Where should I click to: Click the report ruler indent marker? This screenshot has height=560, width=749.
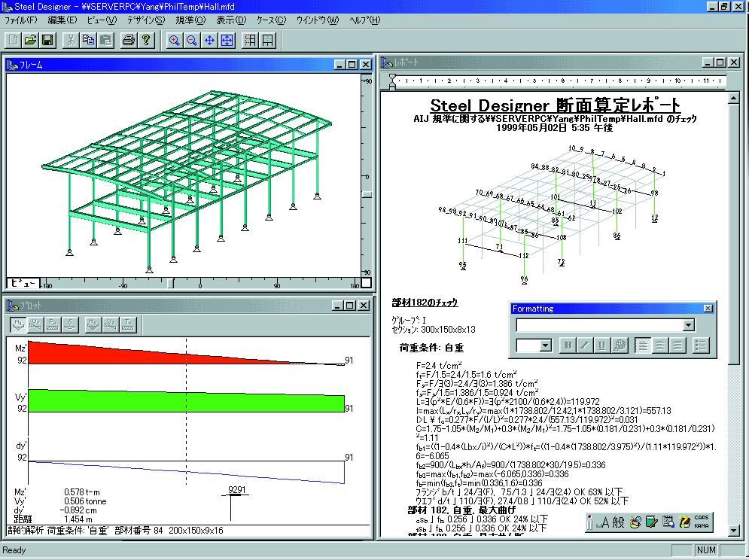point(393,81)
